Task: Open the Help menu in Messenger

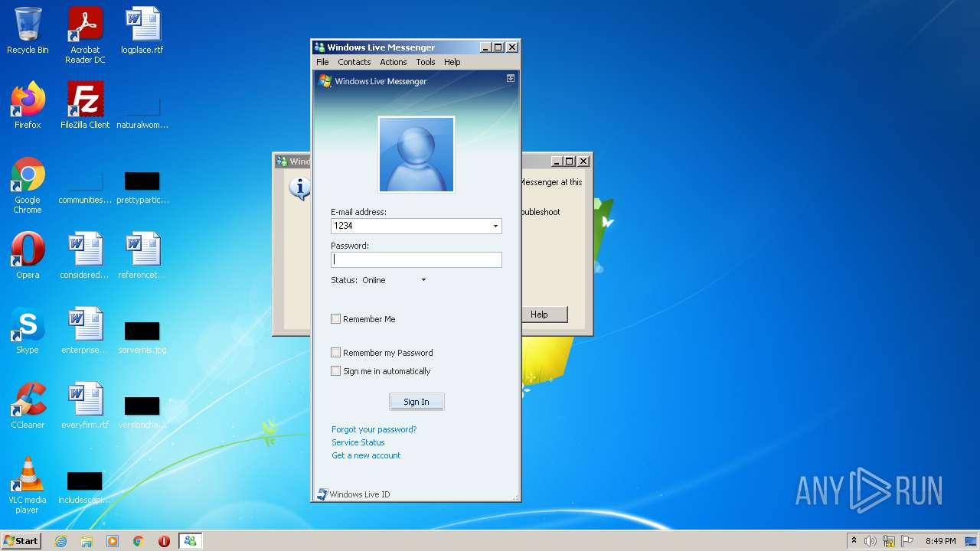Action: 452,62
